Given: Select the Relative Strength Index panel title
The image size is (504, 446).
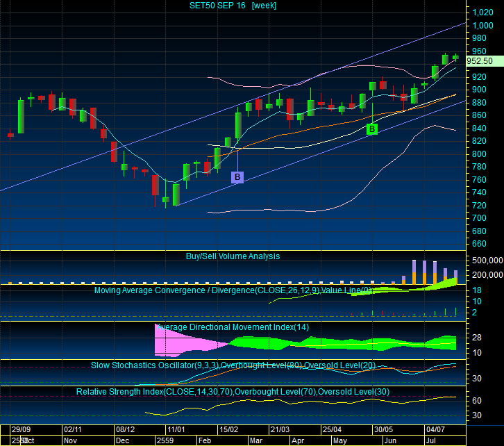Looking at the screenshot, I should 233,392.
